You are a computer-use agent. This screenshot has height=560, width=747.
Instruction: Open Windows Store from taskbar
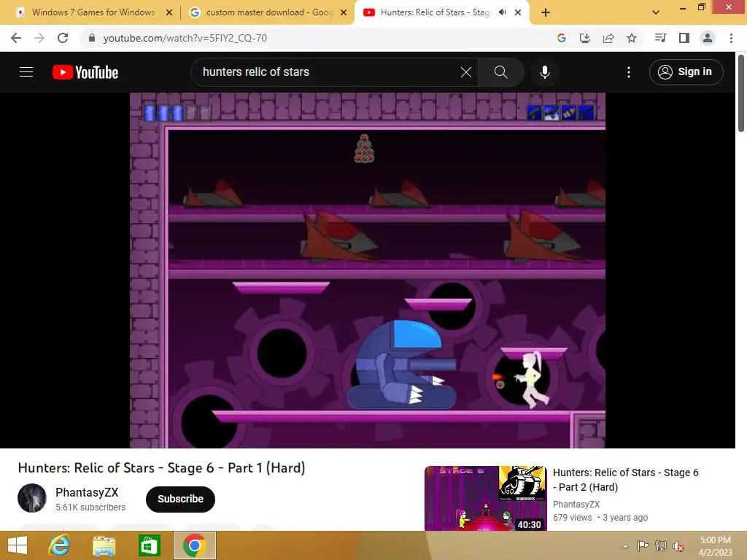tap(149, 545)
